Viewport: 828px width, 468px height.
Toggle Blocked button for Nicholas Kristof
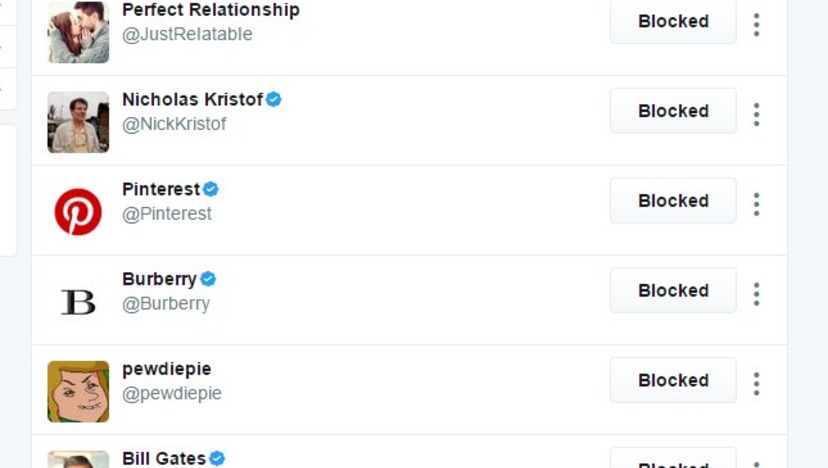click(x=673, y=111)
